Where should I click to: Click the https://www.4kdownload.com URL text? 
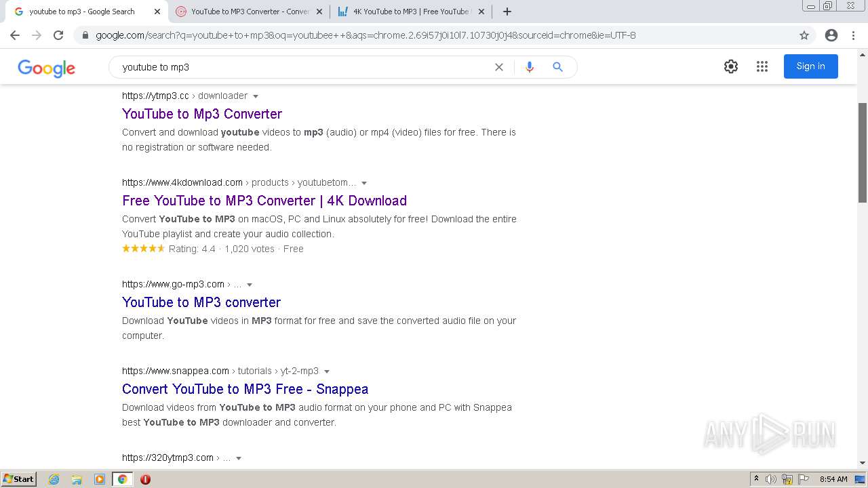182,182
